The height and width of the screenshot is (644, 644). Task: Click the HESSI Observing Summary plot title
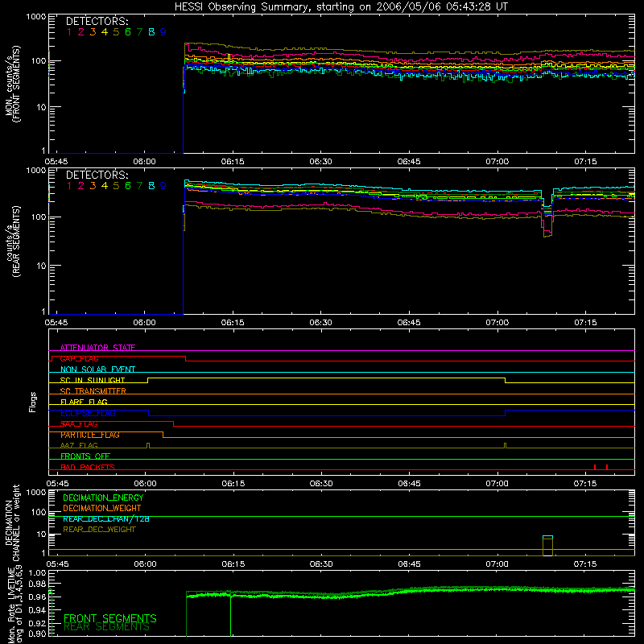341,7
